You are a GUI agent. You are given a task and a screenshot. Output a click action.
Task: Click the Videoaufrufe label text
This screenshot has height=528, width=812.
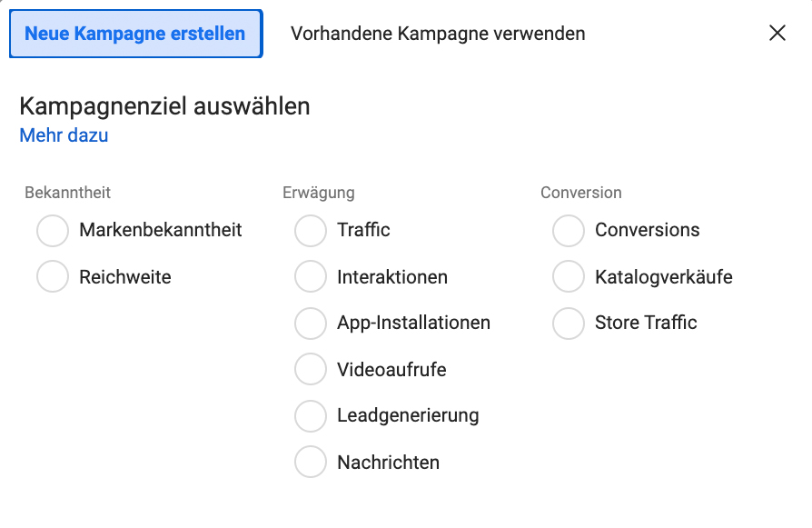click(391, 370)
